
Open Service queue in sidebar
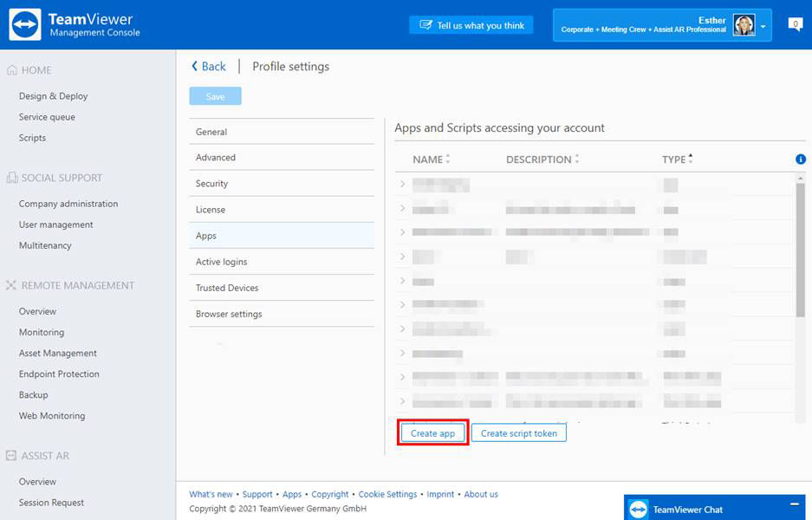click(47, 117)
